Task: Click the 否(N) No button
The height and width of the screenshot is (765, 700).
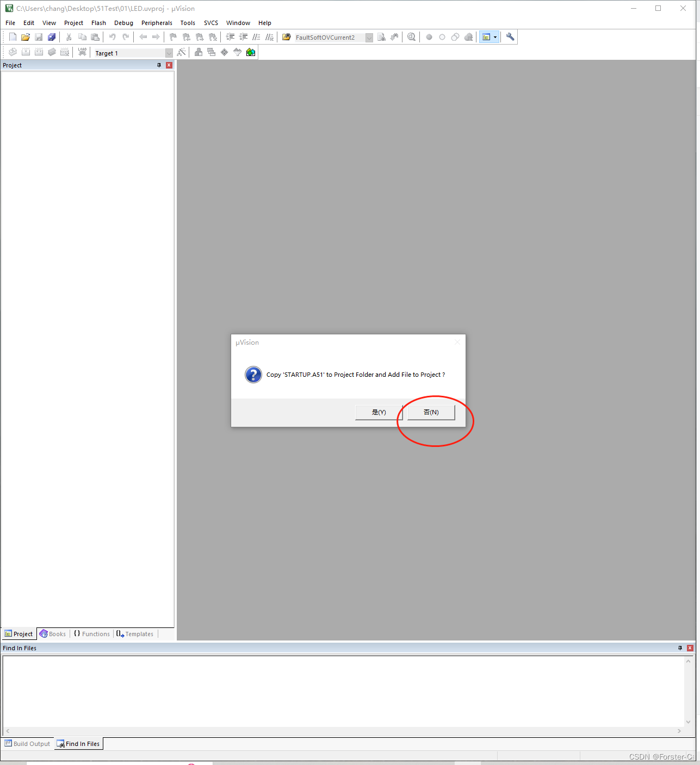Action: 431,412
